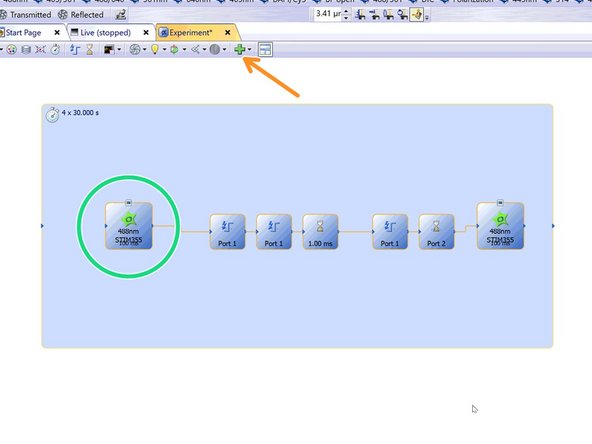The width and height of the screenshot is (592, 444).
Task: Click the Reflected illumination button
Action: click(x=81, y=15)
